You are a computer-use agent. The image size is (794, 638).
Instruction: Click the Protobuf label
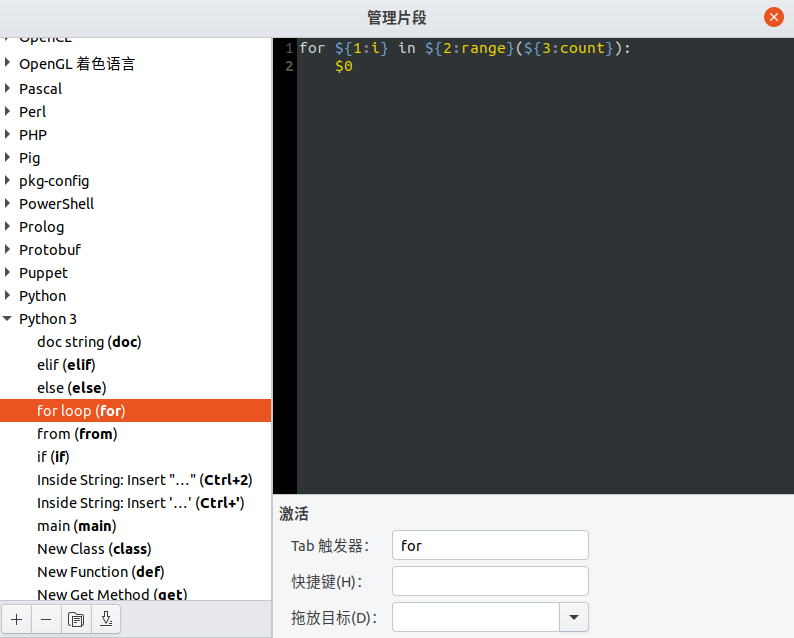coord(50,250)
